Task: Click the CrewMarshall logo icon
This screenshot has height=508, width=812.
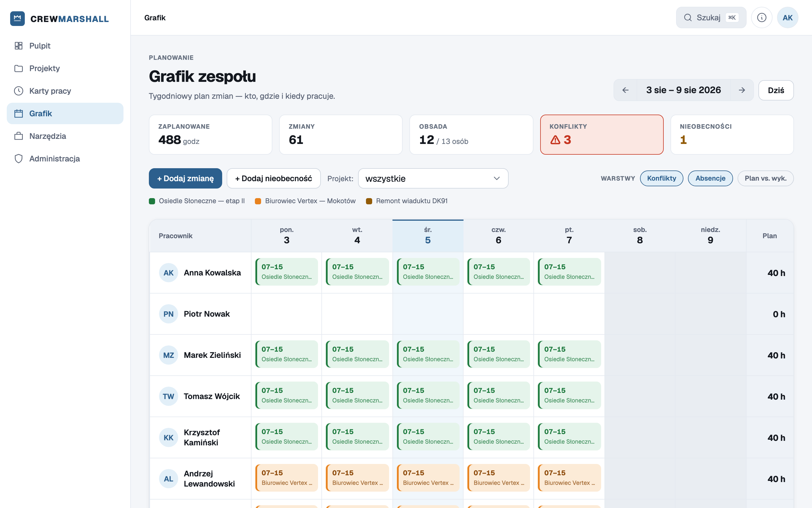Action: point(17,18)
